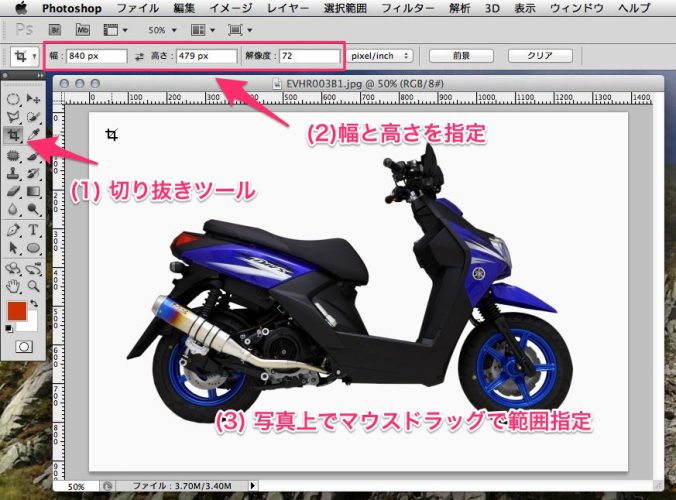The height and width of the screenshot is (500, 676).
Task: Open the 選択範囲 menu
Action: pyautogui.click(x=345, y=8)
